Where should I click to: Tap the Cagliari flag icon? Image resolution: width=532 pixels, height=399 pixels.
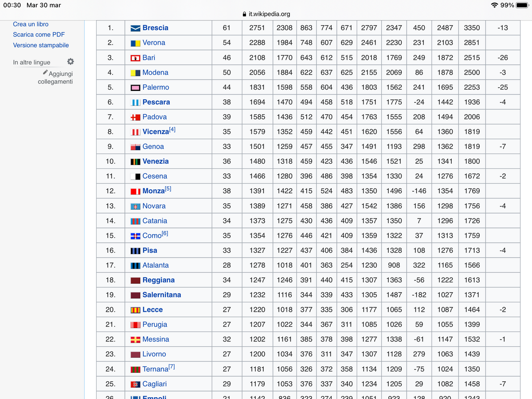tap(135, 384)
